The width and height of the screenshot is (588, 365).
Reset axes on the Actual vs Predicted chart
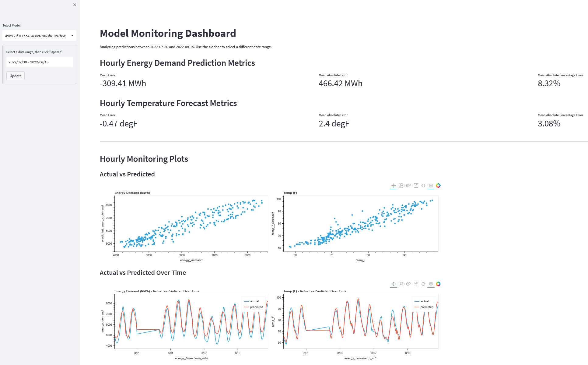click(424, 186)
